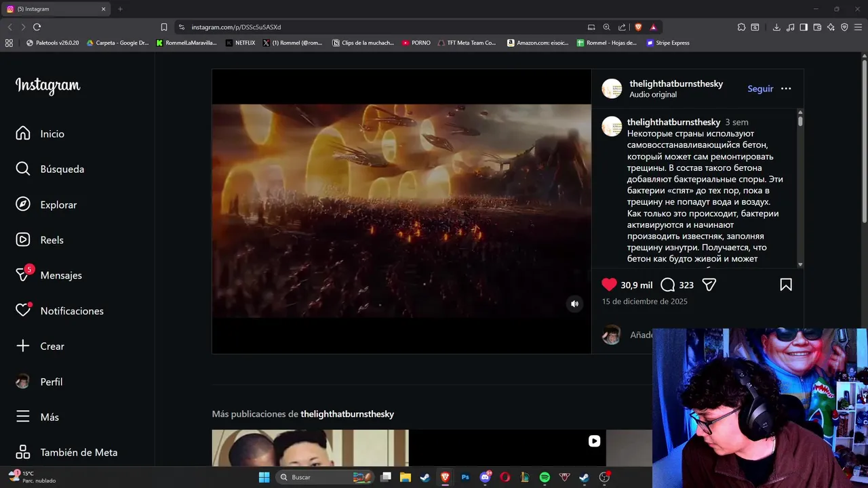The image size is (868, 488).
Task: Click thelighthatburnsthesky username in caption
Action: 673,122
